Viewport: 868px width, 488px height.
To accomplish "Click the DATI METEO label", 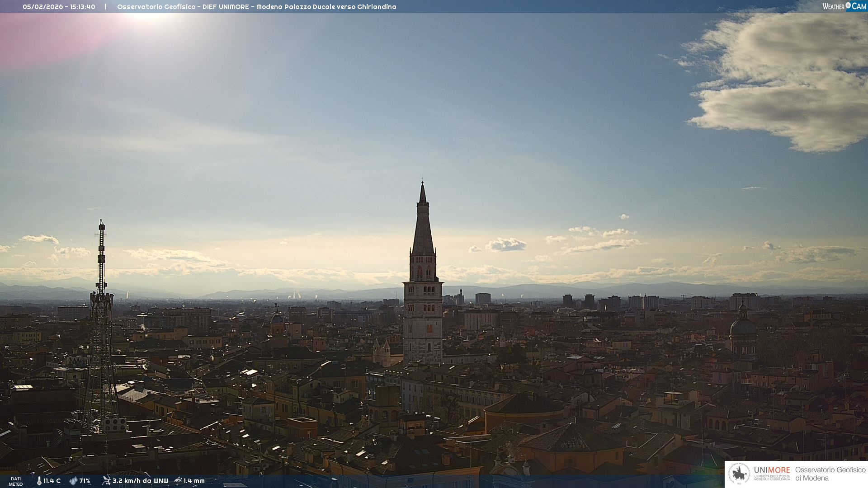I will (16, 481).
